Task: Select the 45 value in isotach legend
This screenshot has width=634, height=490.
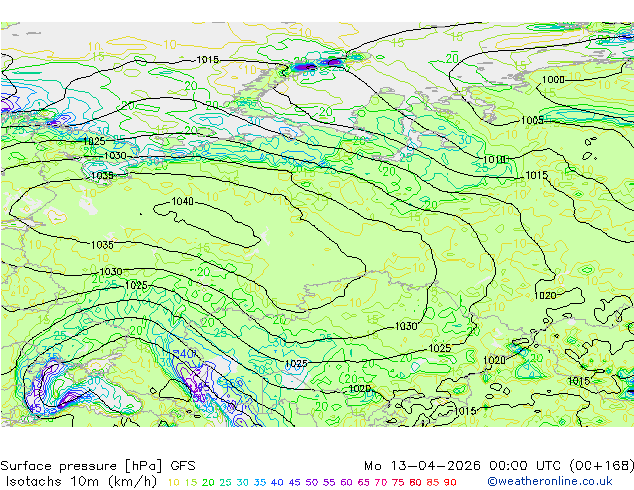Action: (294, 482)
